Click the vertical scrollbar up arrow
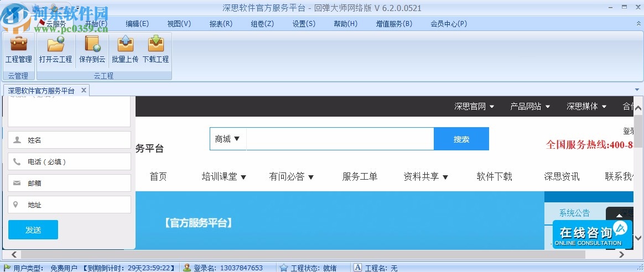The width and height of the screenshot is (644, 272). click(x=638, y=108)
